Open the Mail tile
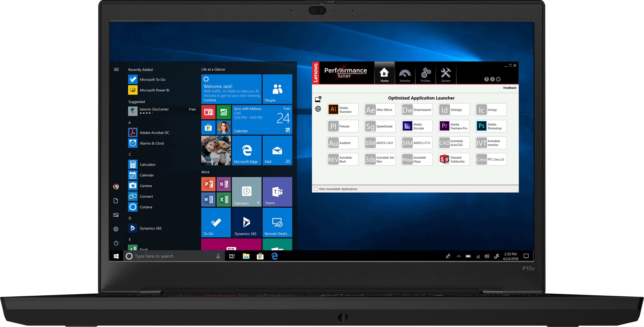This screenshot has height=327, width=644. [x=277, y=151]
